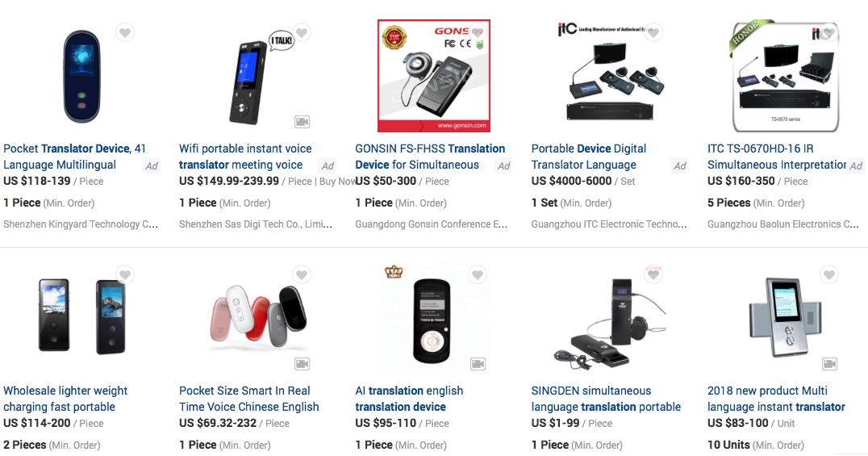The width and height of the screenshot is (868, 456).
Task: View GONSIN red-bordered product thumbnail
Action: [x=433, y=76]
